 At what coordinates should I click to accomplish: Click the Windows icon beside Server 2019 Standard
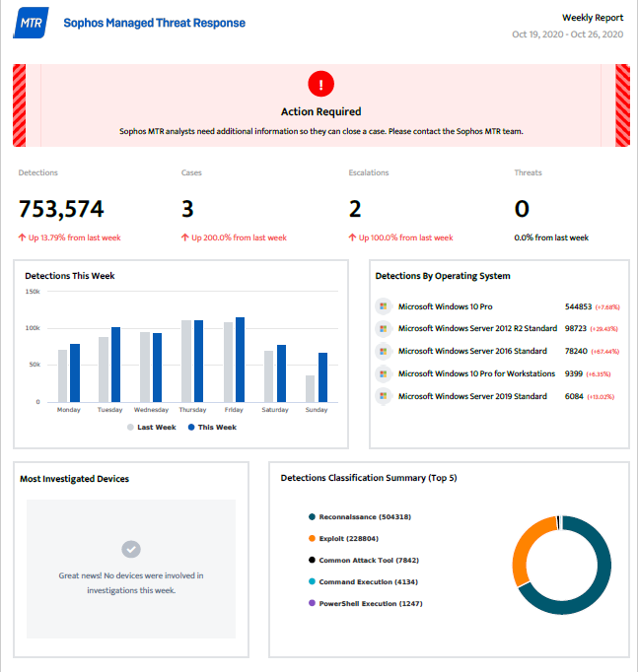pos(384,396)
